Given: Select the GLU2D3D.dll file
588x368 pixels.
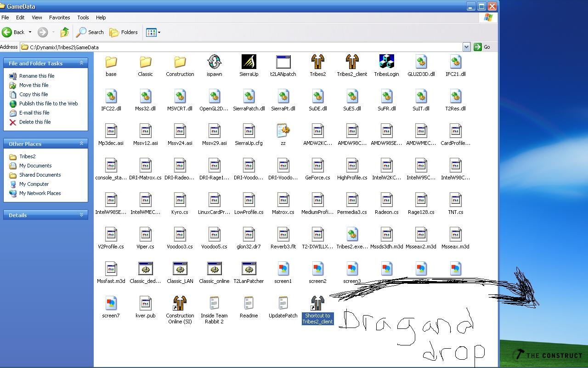Looking at the screenshot, I should [x=421, y=62].
